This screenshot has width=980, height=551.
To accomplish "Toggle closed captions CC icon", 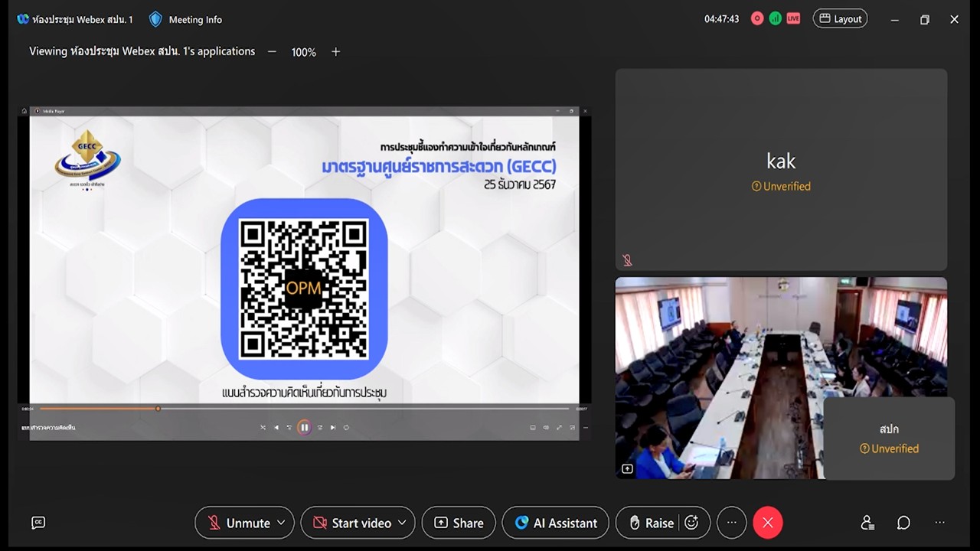I will (38, 523).
